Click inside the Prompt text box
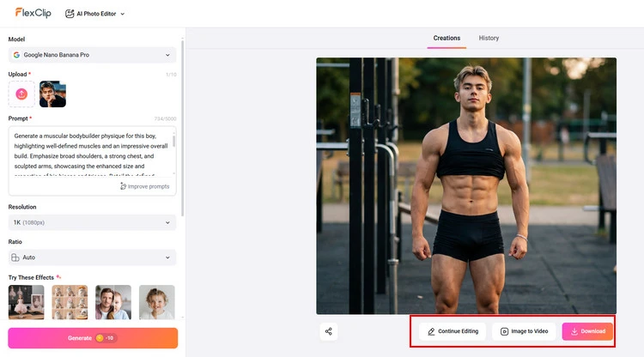This screenshot has height=357, width=644. tap(93, 151)
